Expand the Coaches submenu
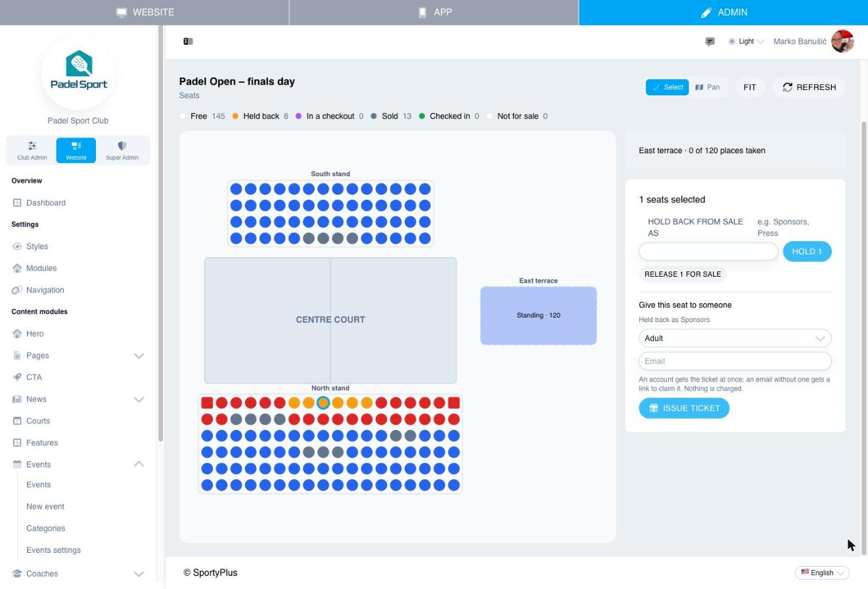The image size is (868, 589). click(x=139, y=574)
